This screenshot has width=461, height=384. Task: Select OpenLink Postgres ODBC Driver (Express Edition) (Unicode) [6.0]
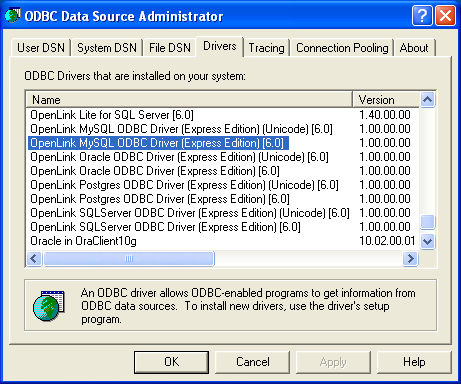click(184, 185)
